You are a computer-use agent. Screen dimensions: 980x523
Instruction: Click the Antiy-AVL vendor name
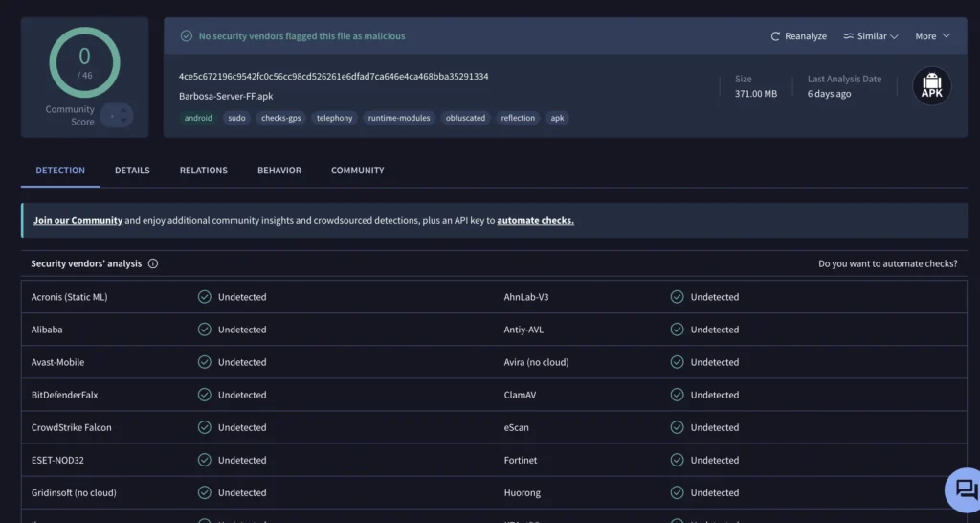click(x=523, y=330)
